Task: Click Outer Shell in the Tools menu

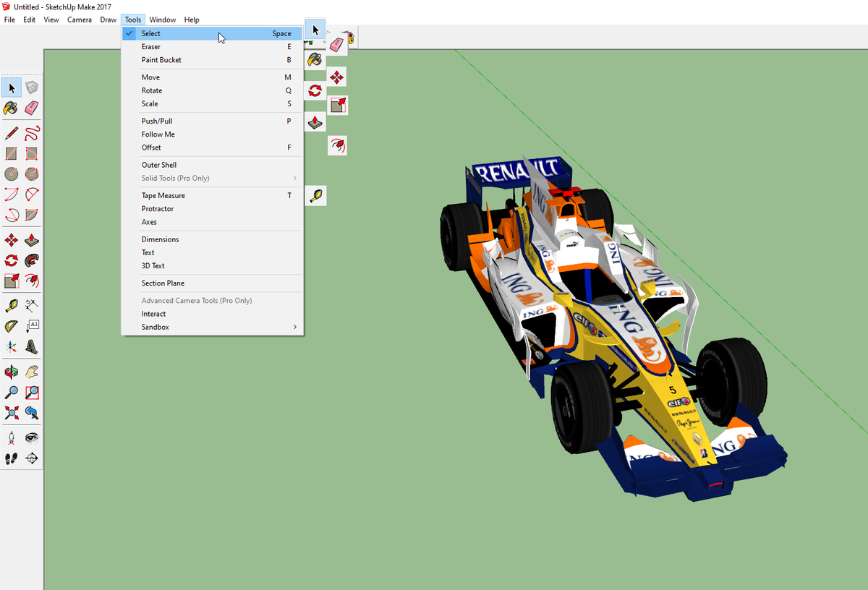Action: 212,165
